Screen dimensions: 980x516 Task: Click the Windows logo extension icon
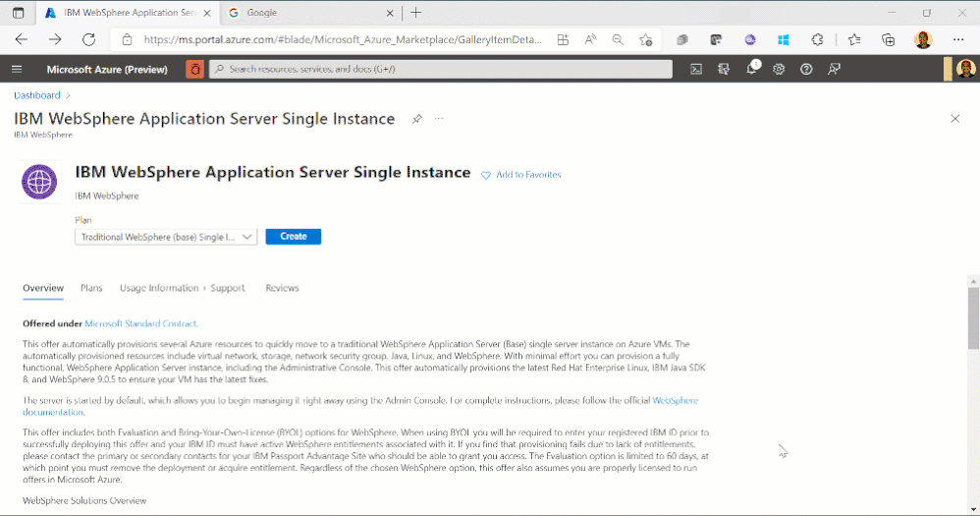tap(784, 39)
